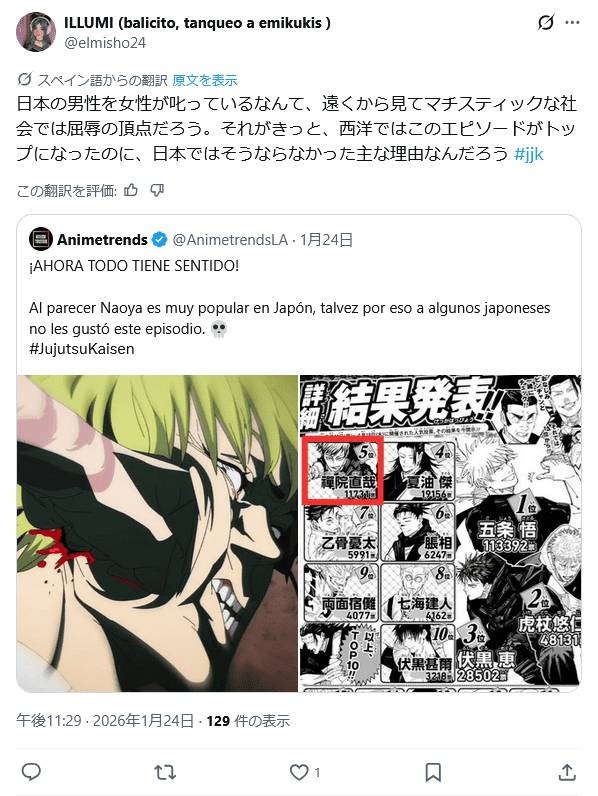
Task: Rate the translation with thumbs up
Action: pyautogui.click(x=131, y=190)
